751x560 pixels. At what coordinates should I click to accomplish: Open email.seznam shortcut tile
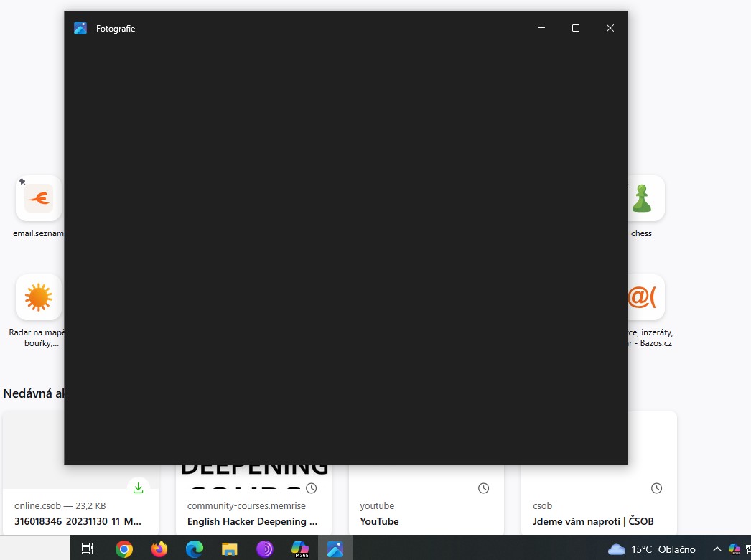tap(38, 198)
